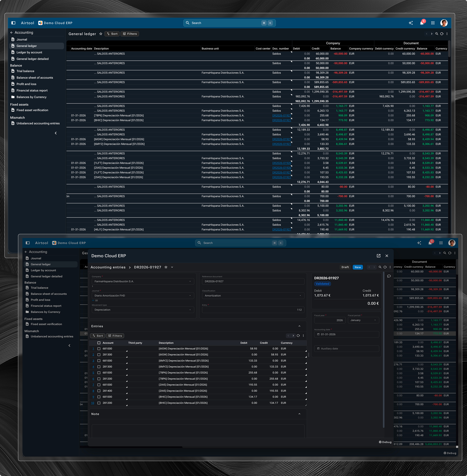
Task: Click the comment bubble icon beside entry summary
Action: tap(389, 276)
